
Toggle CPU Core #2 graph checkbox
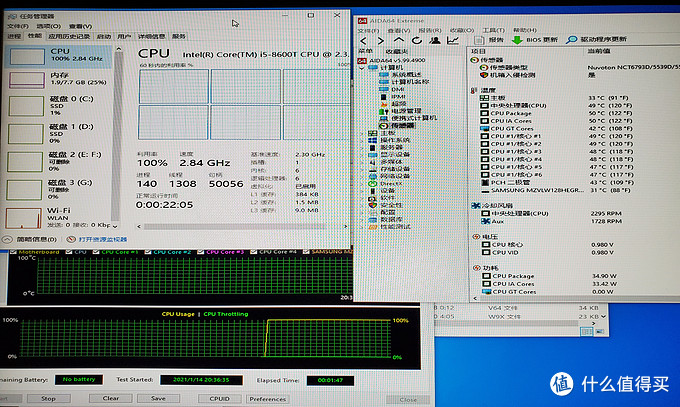coord(148,252)
